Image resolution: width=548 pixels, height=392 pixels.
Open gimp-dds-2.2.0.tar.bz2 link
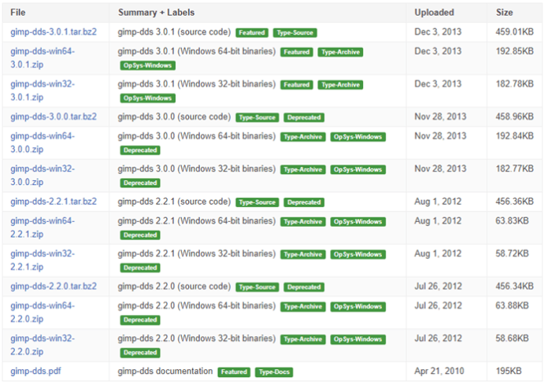(x=54, y=287)
